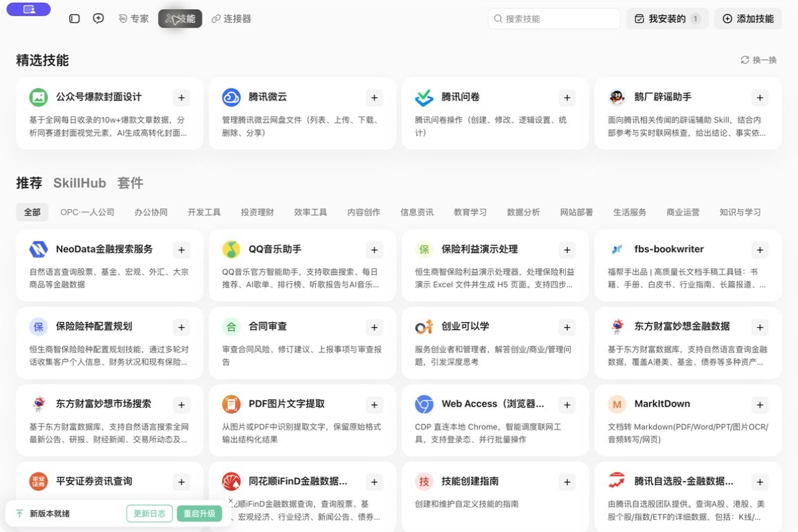
Task: Open the QQ音乐助手 logo icon
Action: [231, 249]
